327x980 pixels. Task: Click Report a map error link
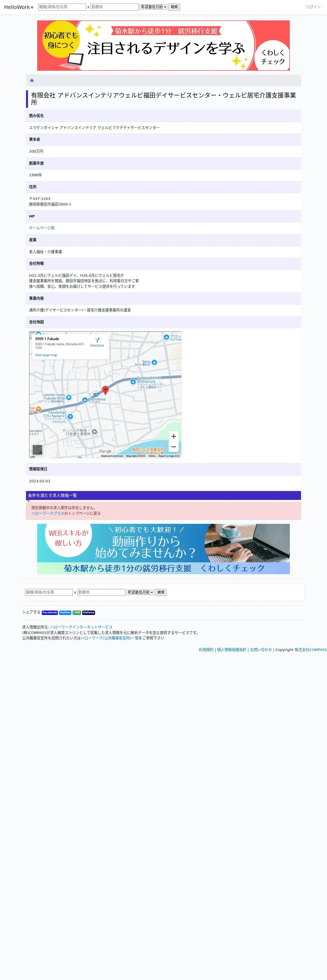click(x=169, y=456)
